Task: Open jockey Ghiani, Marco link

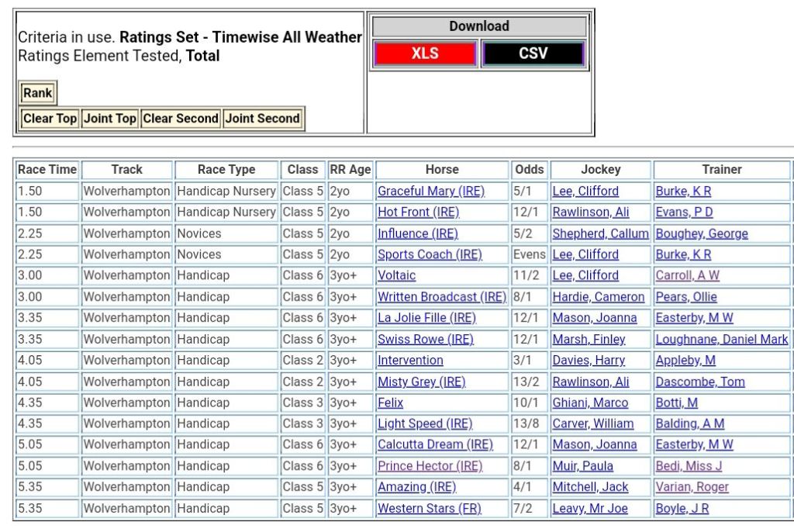Action: click(590, 402)
